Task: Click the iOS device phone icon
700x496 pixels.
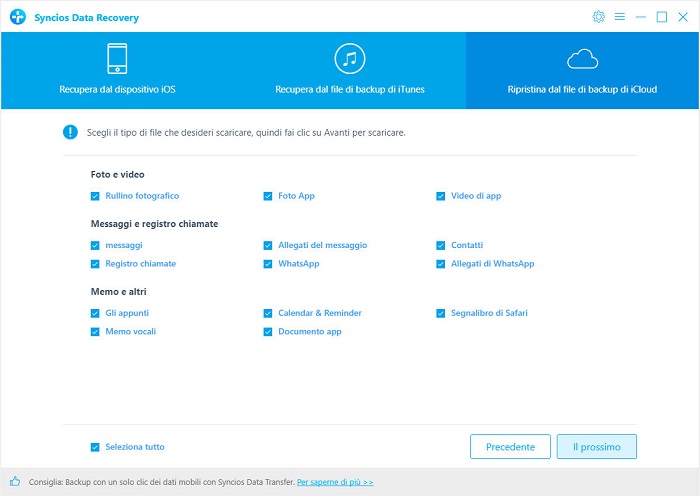Action: click(117, 58)
